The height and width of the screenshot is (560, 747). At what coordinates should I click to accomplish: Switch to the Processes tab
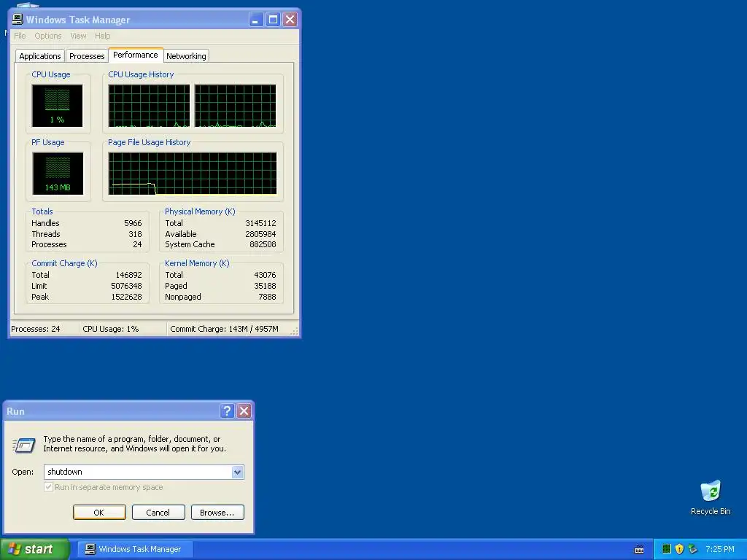87,56
